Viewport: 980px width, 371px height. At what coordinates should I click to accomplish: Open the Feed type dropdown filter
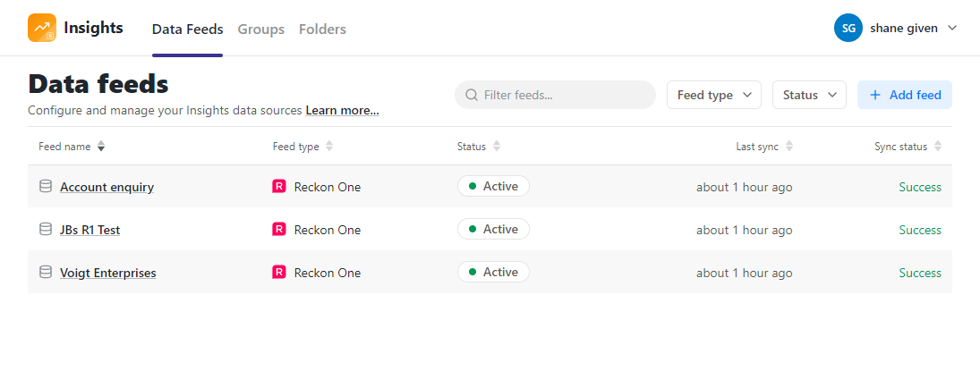tap(714, 95)
